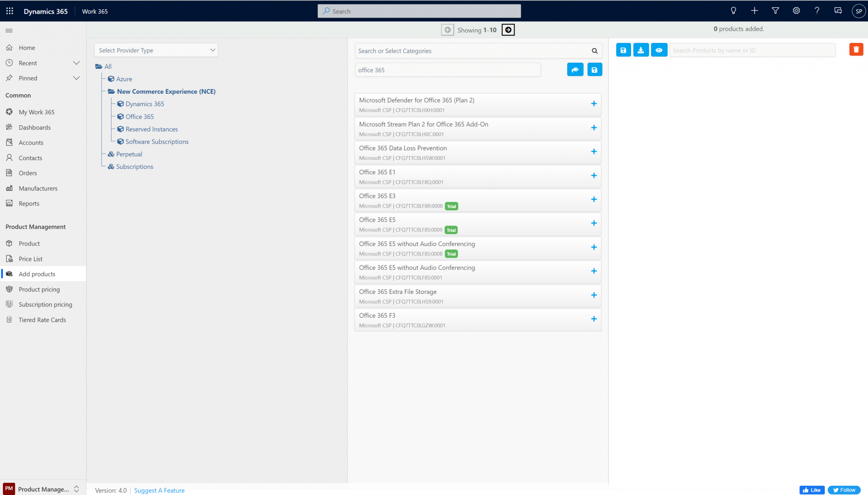The image size is (868, 495).
Task: Expand the Pinned navigation section
Action: pos(76,78)
